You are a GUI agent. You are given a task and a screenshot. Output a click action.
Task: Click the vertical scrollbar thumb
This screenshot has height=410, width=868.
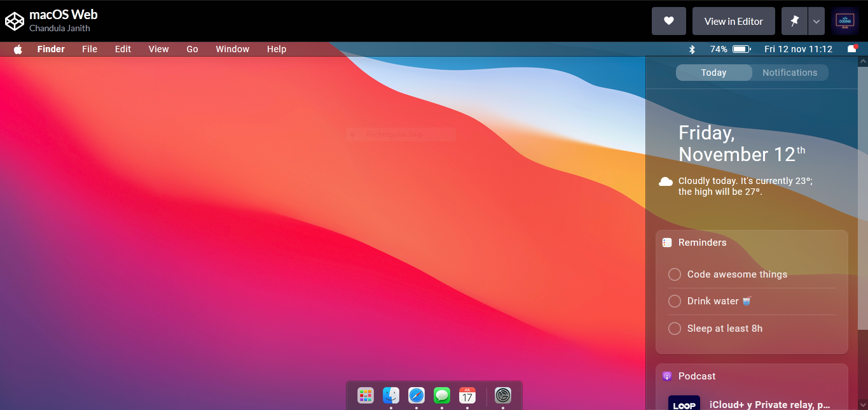click(863, 199)
